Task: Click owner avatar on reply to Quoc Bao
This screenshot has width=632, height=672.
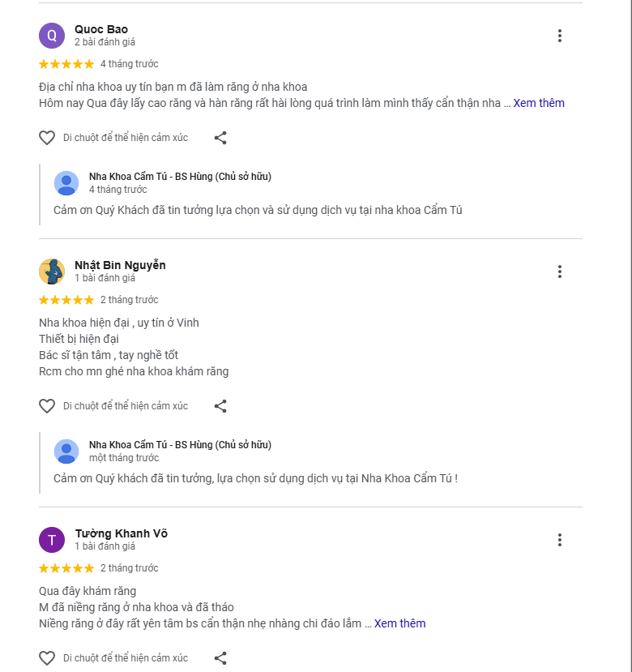Action: click(x=66, y=183)
